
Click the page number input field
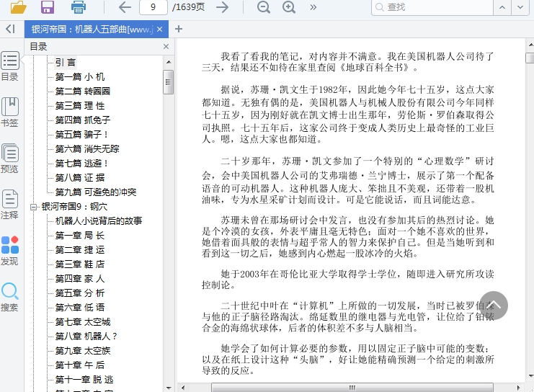click(153, 7)
